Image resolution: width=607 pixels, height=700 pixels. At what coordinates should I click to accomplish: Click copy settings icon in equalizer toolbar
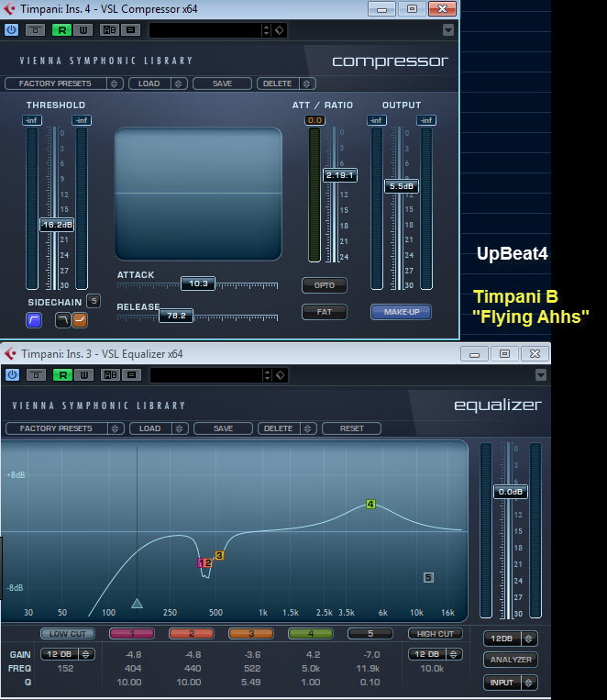pos(132,375)
